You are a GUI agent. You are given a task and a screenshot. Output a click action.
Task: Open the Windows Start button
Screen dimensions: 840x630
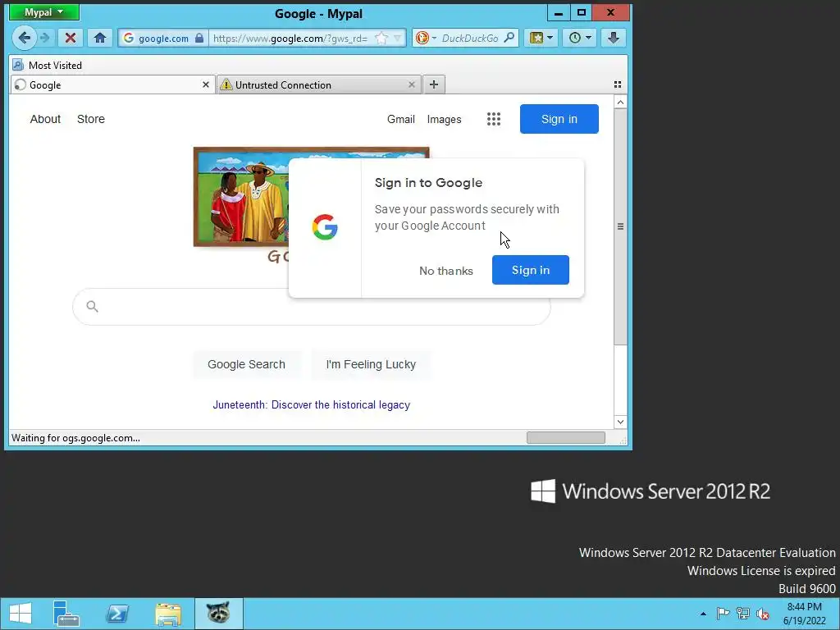(21, 614)
